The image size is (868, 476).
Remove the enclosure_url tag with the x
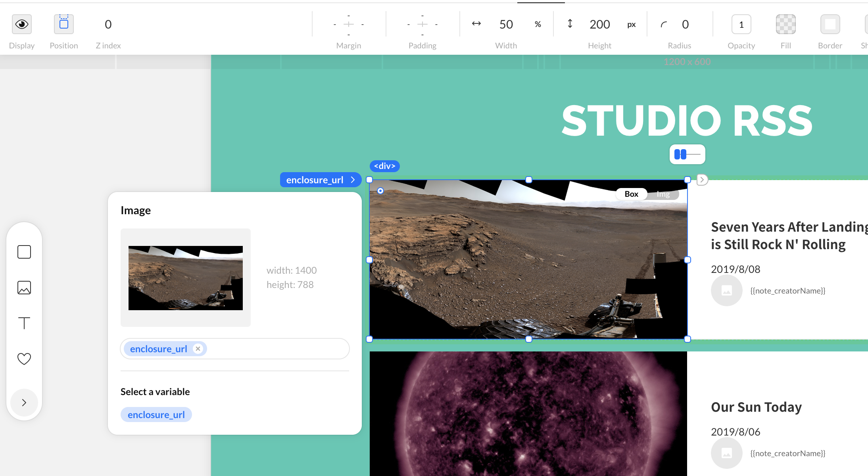pos(198,349)
